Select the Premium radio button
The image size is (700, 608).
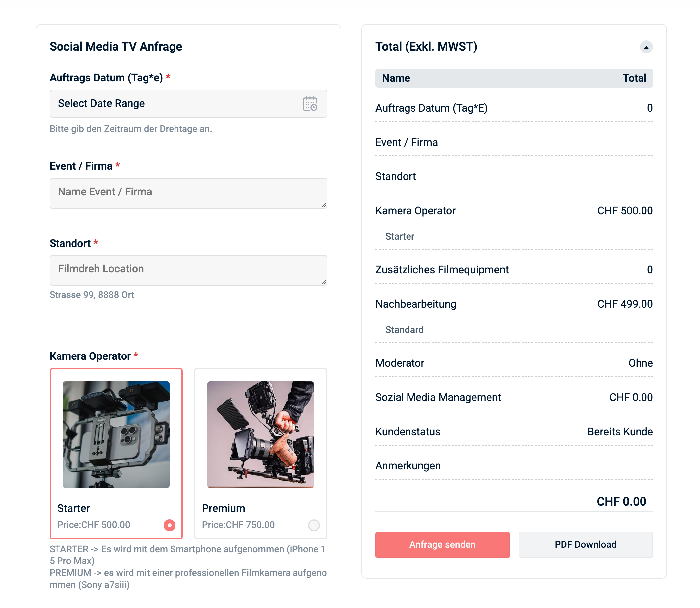pyautogui.click(x=314, y=525)
